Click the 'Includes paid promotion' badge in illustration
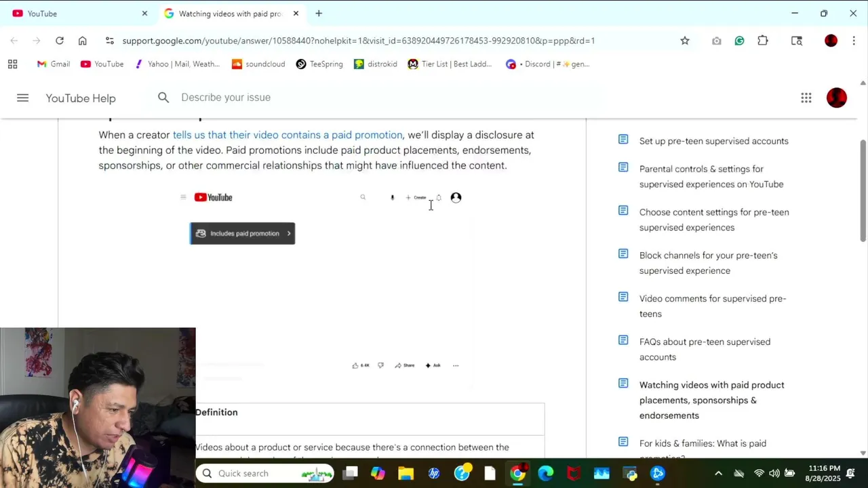Viewport: 868px width, 488px height. tap(242, 233)
